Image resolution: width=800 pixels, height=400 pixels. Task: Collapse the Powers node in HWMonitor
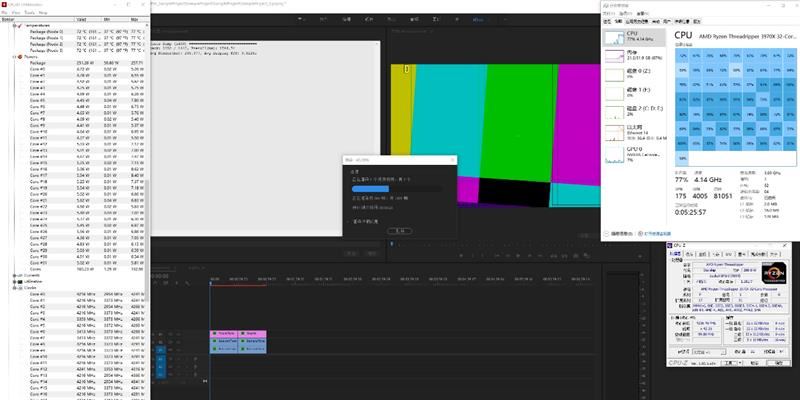[x=14, y=57]
